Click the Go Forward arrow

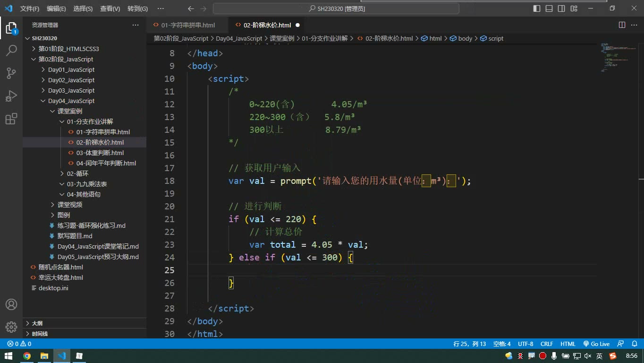click(203, 9)
